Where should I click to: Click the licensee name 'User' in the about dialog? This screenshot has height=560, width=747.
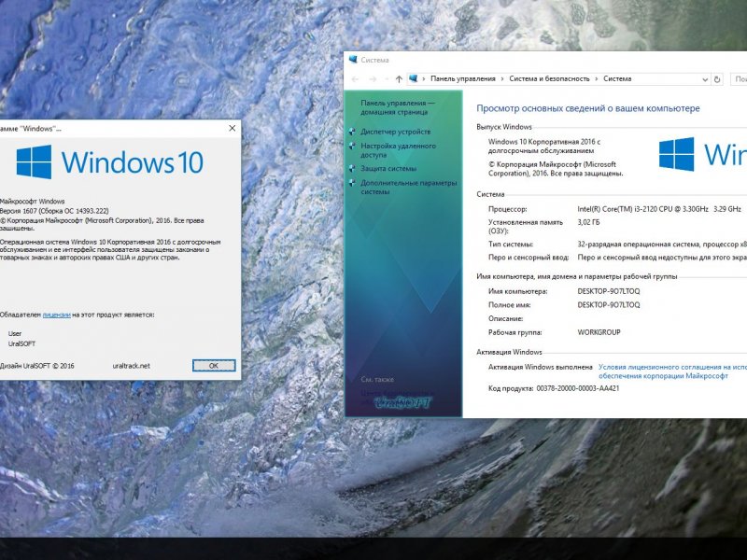pos(15,334)
